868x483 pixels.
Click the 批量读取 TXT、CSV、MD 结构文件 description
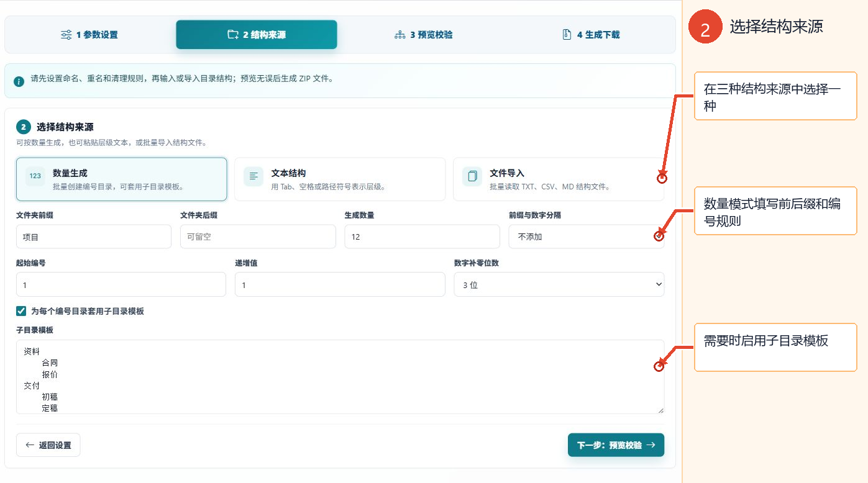point(550,187)
